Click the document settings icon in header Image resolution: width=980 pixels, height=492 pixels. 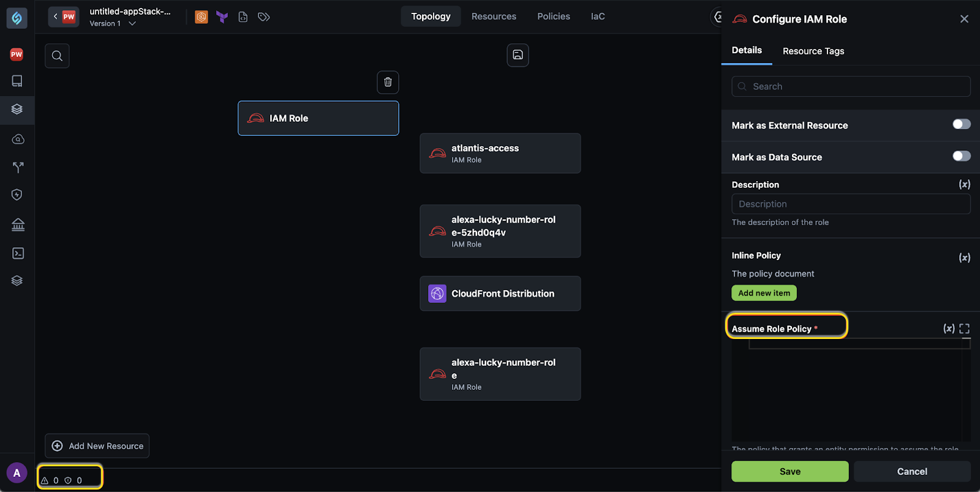(243, 17)
